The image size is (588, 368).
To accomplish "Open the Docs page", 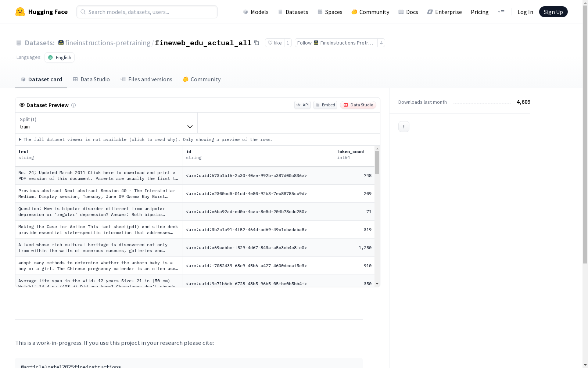I will point(408,12).
